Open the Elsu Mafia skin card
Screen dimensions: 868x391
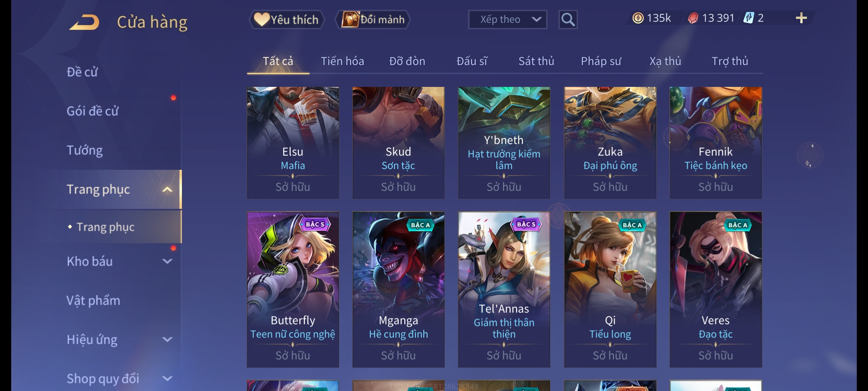coord(293,142)
